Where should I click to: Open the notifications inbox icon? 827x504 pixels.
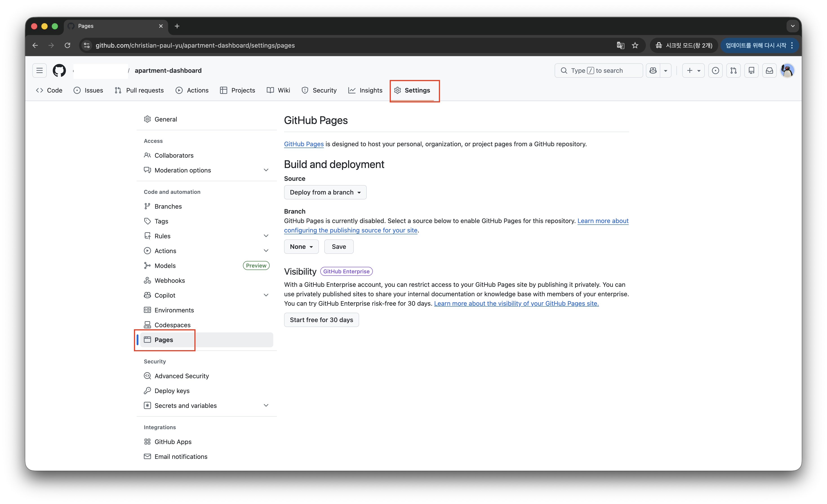pyautogui.click(x=769, y=71)
